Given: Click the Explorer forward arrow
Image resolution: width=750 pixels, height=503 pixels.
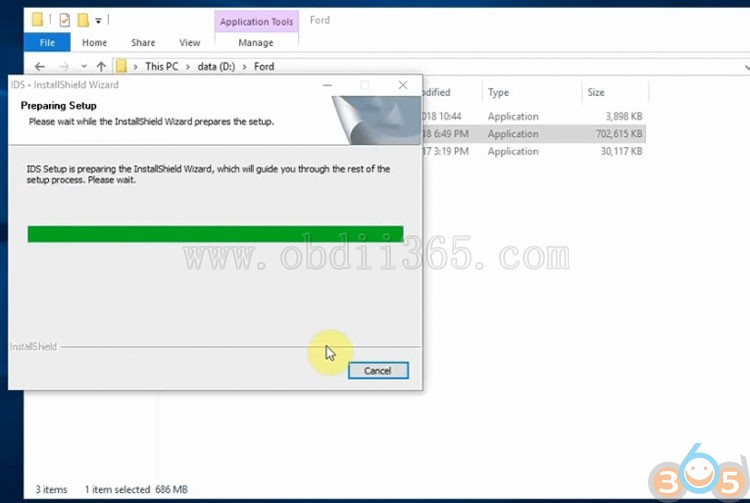Looking at the screenshot, I should [64, 66].
